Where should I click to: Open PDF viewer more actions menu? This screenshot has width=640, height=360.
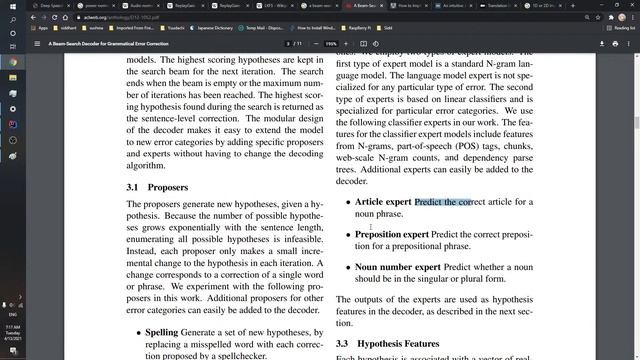629,44
